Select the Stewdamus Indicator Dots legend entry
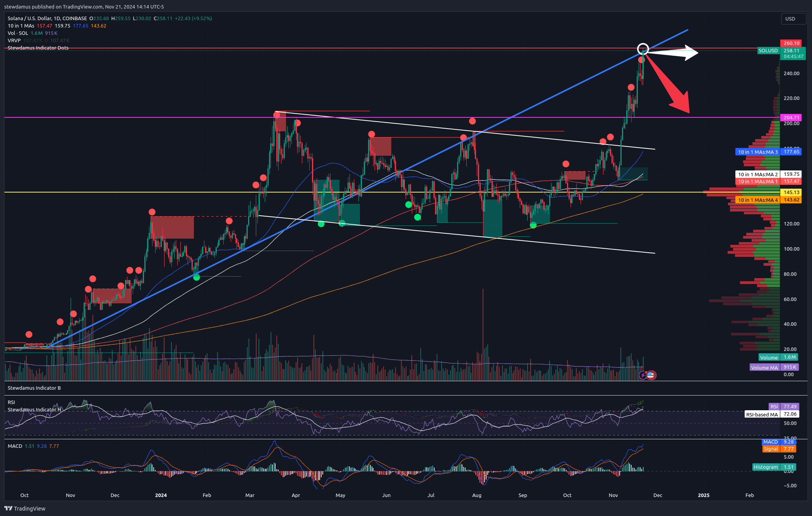Viewport: 812px width, 516px height. (38, 48)
